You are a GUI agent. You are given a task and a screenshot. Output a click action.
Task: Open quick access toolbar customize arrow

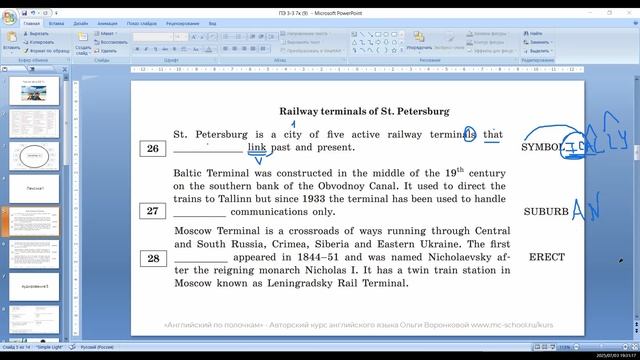point(56,13)
